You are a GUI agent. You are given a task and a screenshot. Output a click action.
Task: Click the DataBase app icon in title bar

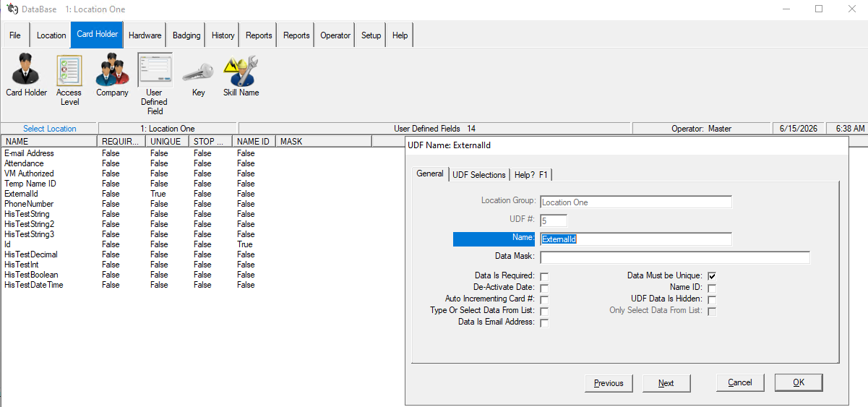pos(12,9)
